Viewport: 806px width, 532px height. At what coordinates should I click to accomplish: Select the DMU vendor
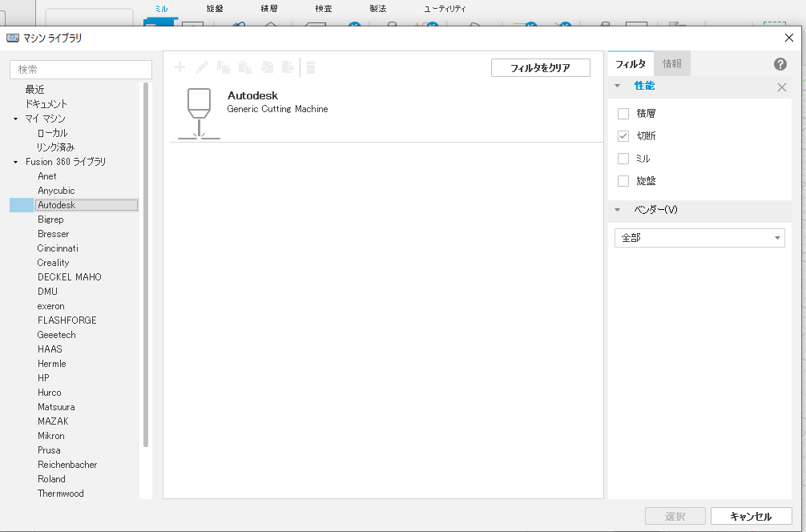tap(47, 292)
